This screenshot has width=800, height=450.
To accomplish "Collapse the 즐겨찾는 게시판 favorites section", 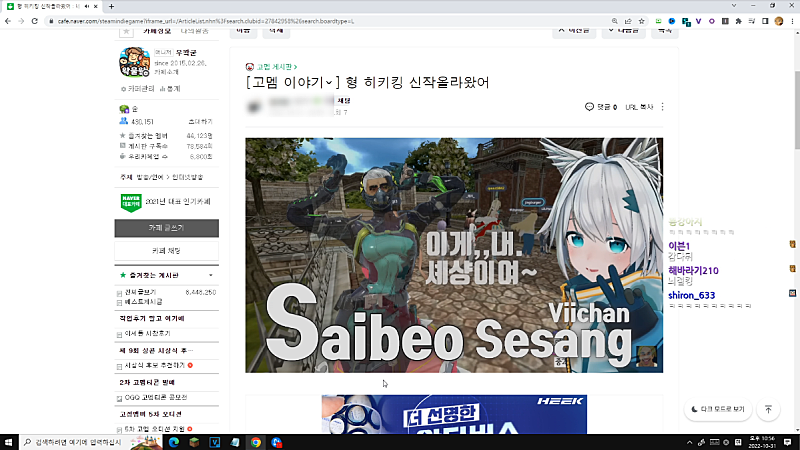I will point(211,276).
